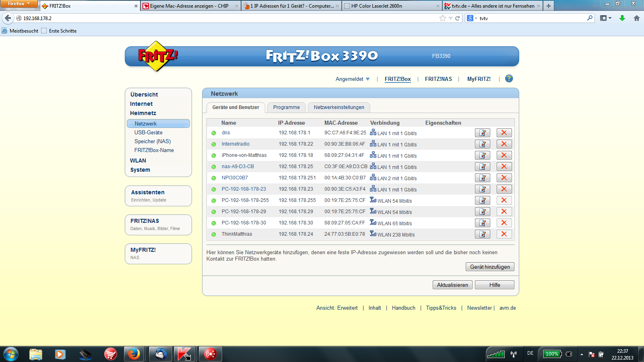
Task: Click the Hilfe button
Action: [x=495, y=285]
